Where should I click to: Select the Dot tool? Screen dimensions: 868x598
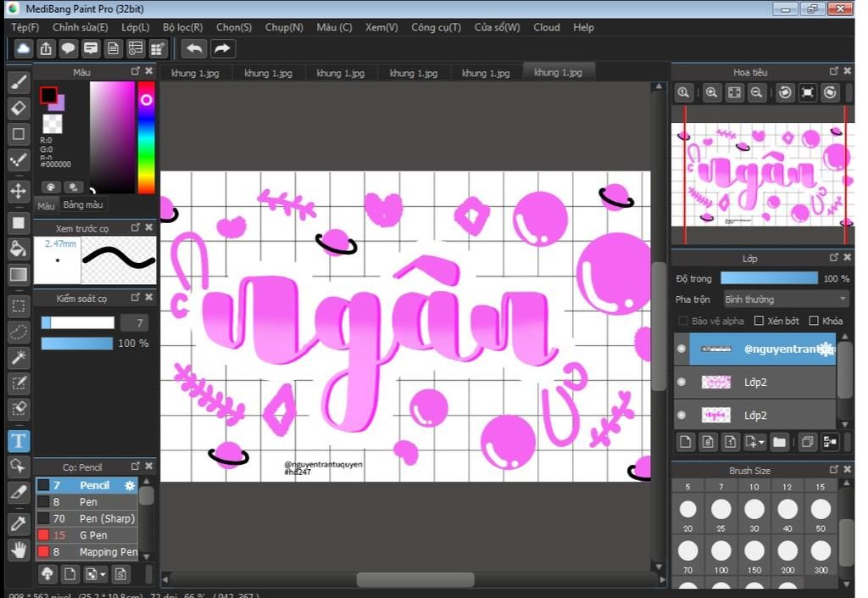[19, 161]
